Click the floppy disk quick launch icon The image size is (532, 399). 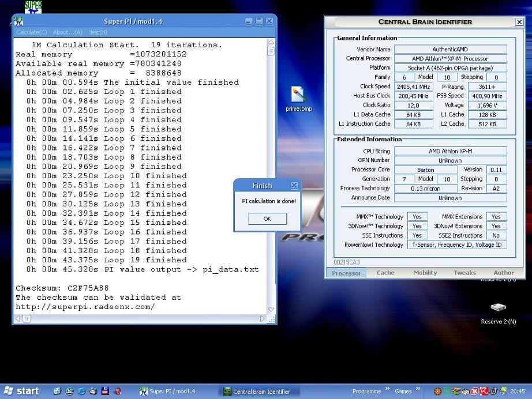point(105,391)
